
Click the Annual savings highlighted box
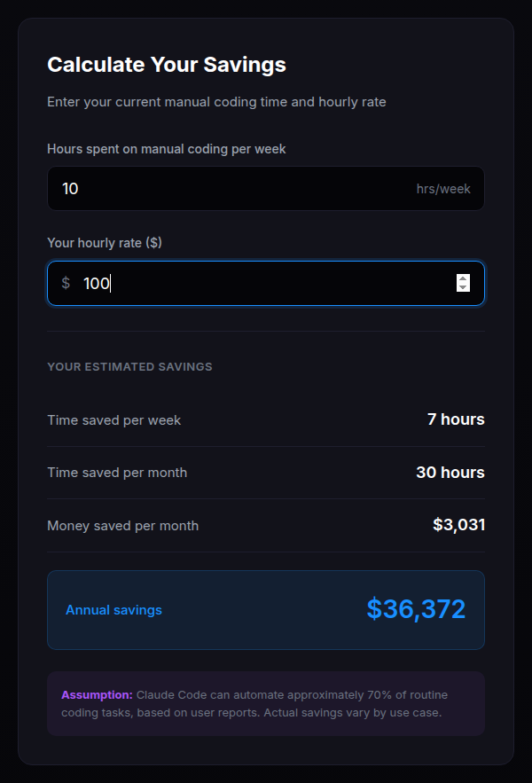[x=266, y=609]
